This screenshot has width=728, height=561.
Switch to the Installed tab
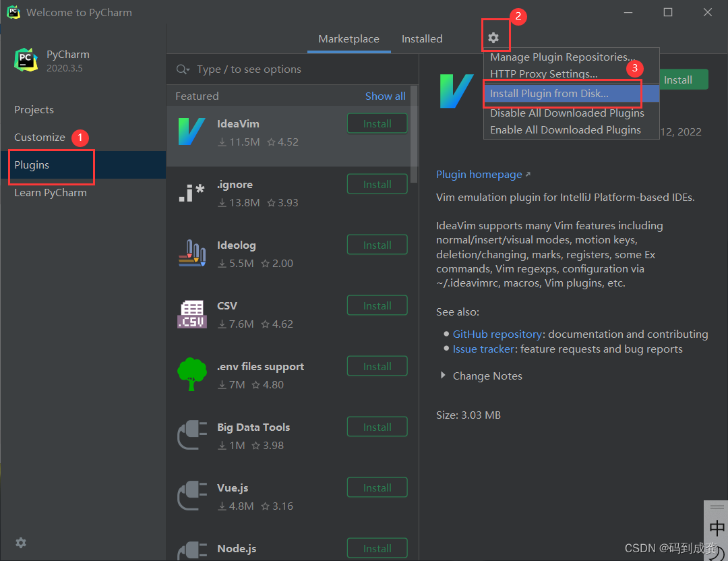422,38
